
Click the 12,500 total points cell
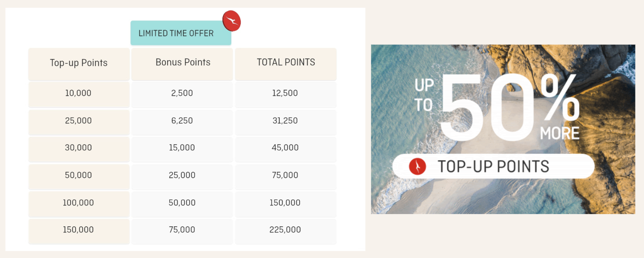[286, 94]
